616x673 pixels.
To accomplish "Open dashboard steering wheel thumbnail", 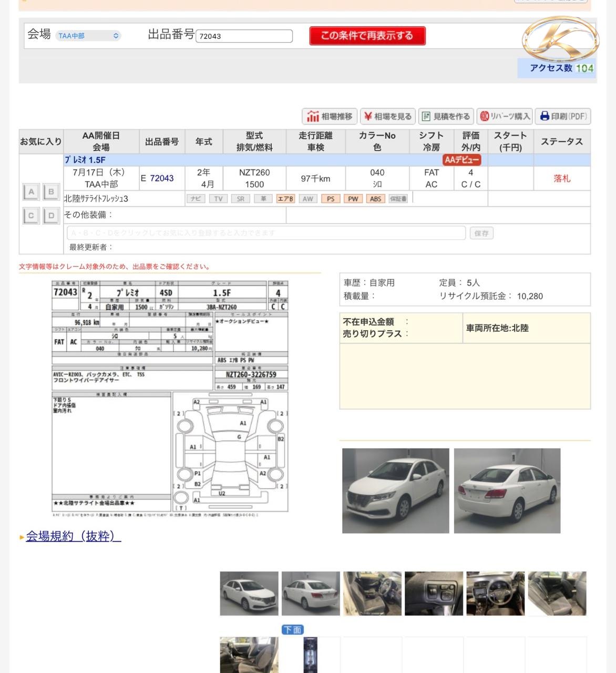I will tap(495, 594).
